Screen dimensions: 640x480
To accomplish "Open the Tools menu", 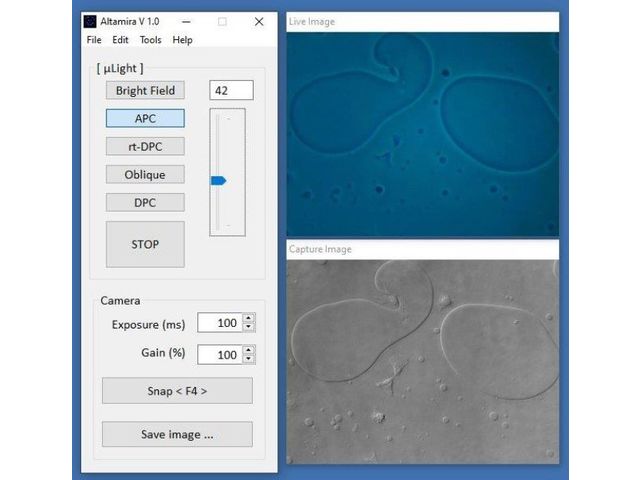I will click(x=150, y=40).
